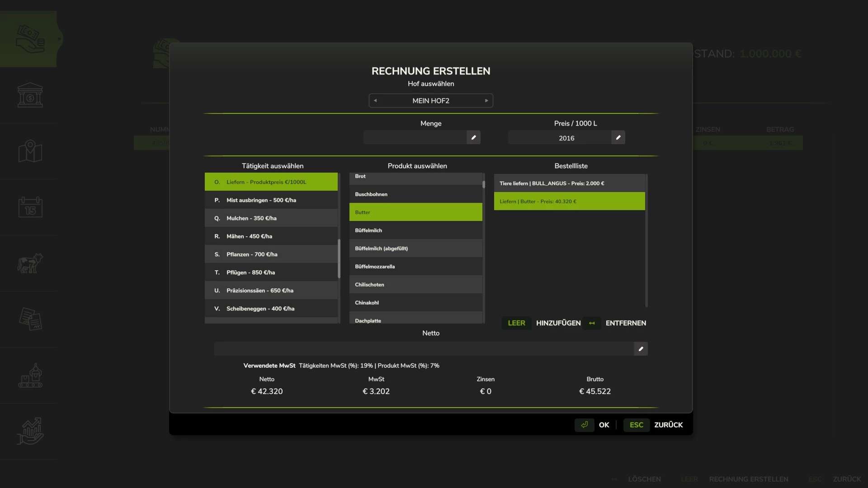Select the cow animals icon in sidebar
The image size is (868, 488).
[29, 263]
